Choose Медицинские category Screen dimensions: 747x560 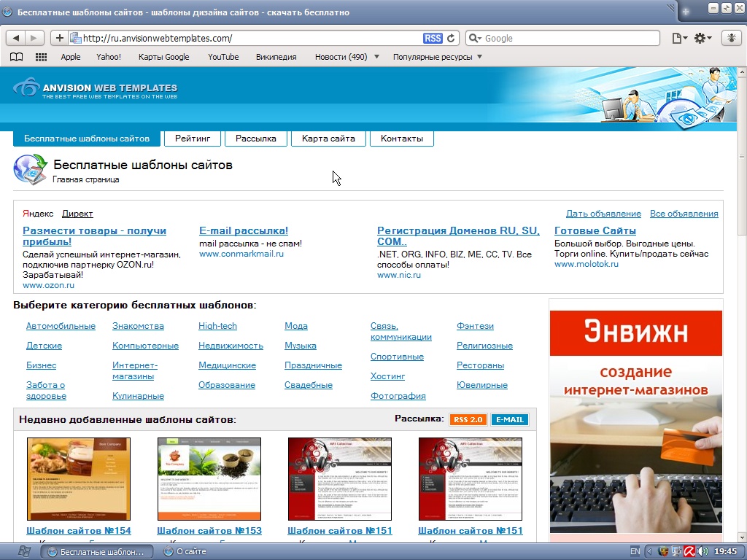[228, 366]
